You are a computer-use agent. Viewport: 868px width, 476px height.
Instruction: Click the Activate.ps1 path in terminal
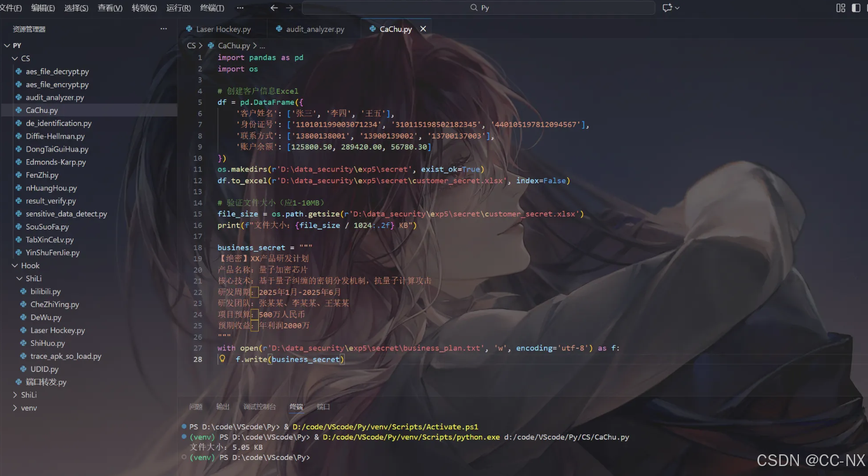point(385,427)
